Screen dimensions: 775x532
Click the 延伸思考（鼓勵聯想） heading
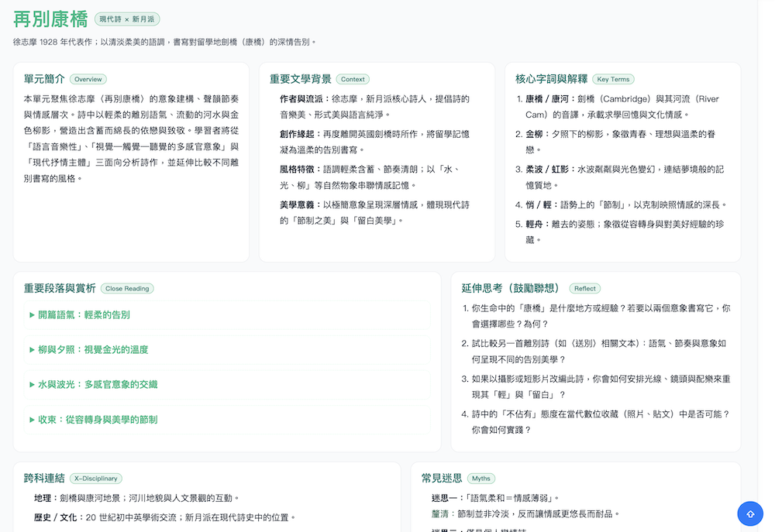tap(511, 288)
